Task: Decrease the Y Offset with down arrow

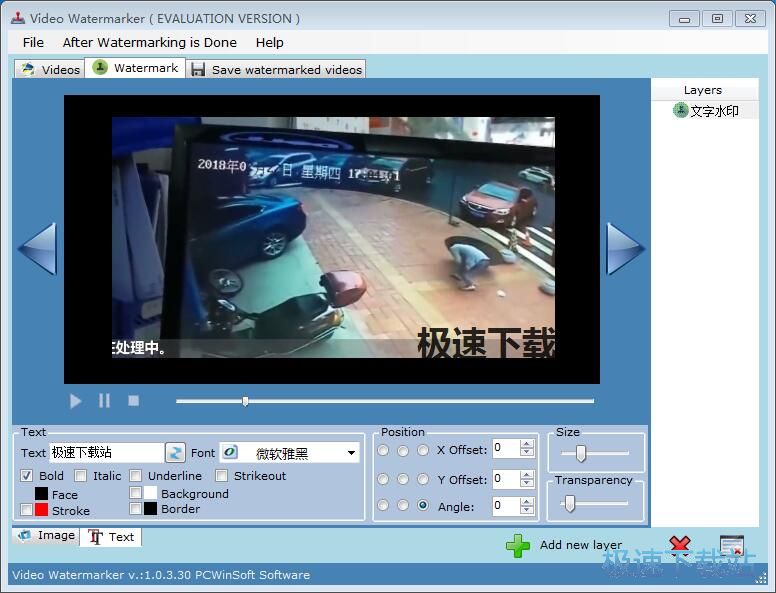Action: point(527,483)
